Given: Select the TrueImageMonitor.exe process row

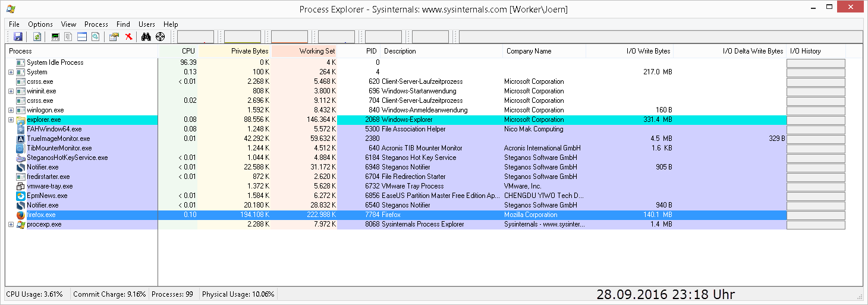Looking at the screenshot, I should tap(58, 139).
